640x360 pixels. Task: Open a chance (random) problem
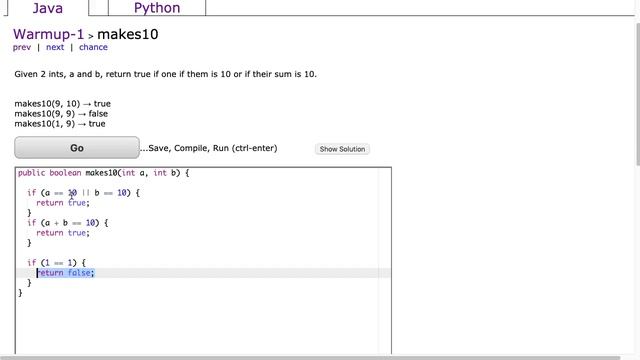pyautogui.click(x=93, y=47)
